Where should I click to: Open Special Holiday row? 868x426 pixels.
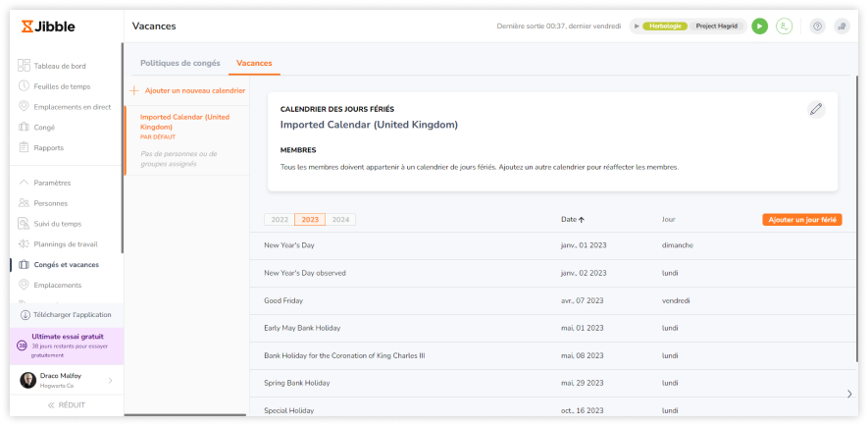tap(552, 408)
